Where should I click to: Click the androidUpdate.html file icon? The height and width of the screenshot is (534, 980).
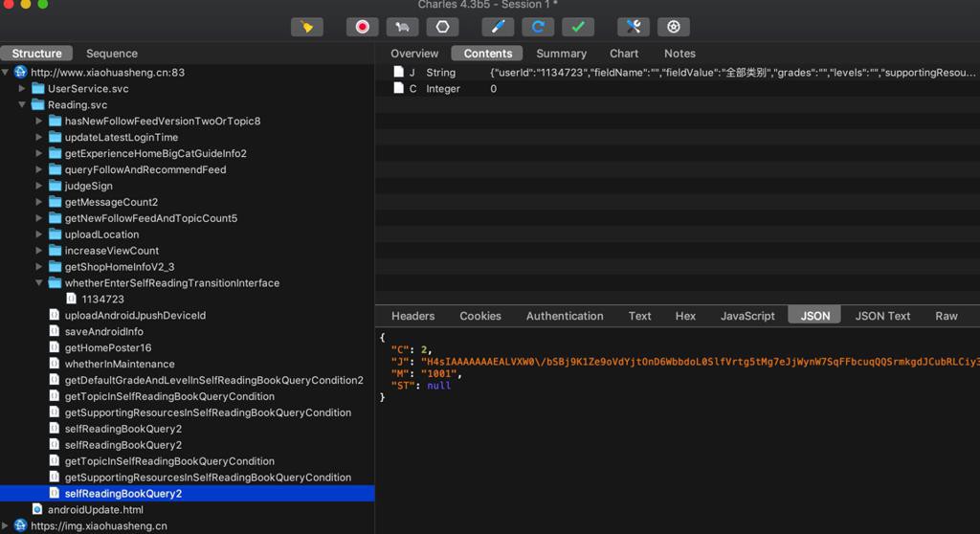[37, 510]
